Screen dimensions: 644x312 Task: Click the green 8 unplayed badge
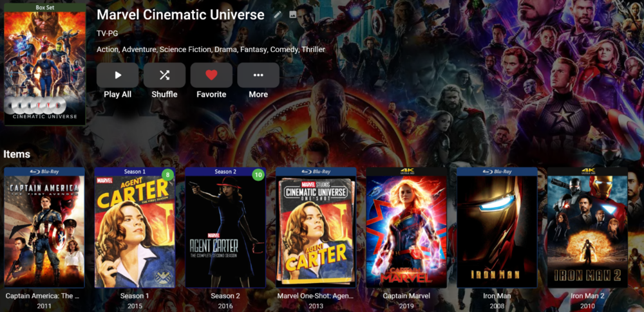coord(167,175)
